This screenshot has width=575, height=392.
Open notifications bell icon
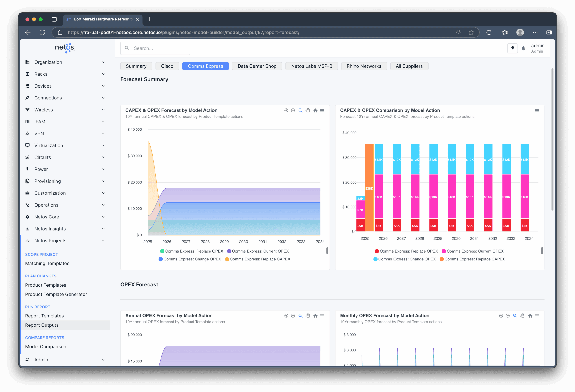tap(523, 48)
